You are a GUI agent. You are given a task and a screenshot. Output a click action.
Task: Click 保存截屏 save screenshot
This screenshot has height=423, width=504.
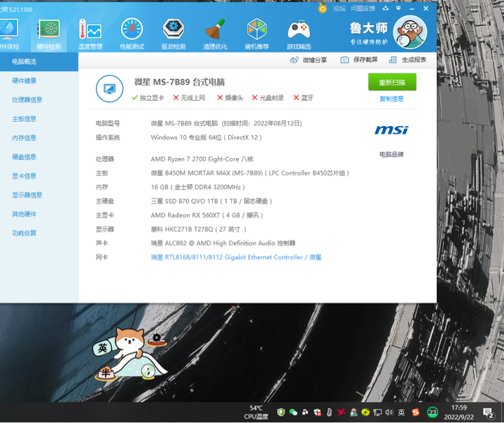click(358, 60)
